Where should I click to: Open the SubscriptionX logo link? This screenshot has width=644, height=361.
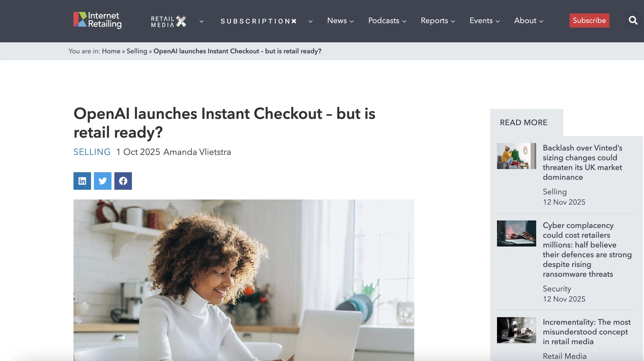point(259,21)
